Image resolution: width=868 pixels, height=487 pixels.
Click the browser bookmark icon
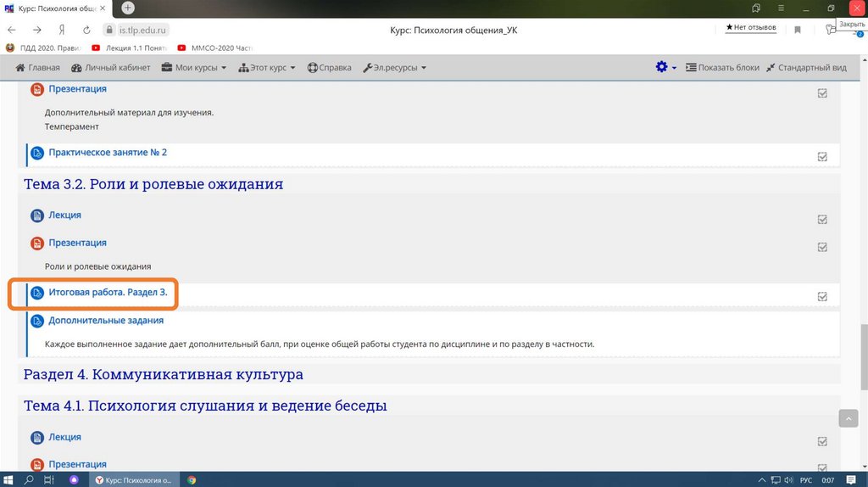click(x=798, y=30)
